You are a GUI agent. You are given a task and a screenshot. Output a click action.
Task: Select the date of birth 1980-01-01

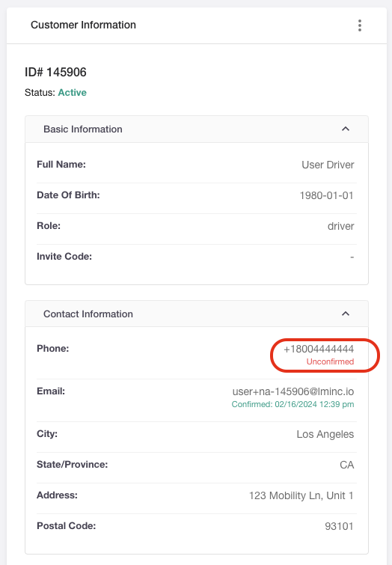click(x=327, y=195)
